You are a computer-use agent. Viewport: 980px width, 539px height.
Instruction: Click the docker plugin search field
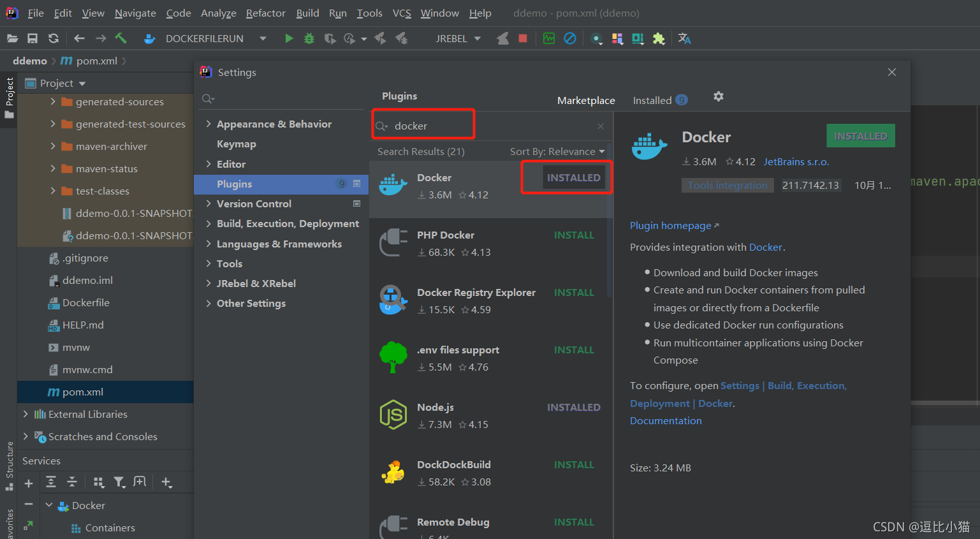[491, 126]
